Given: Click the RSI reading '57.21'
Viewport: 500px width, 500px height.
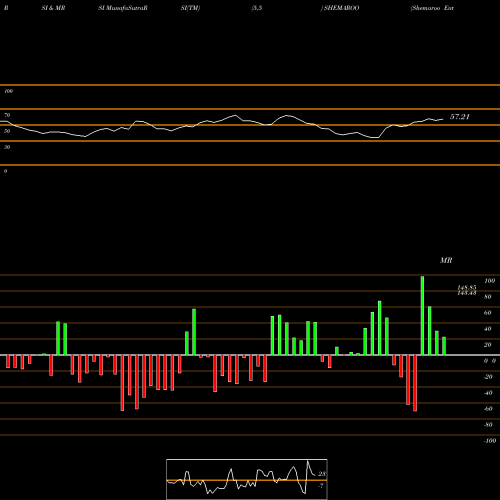Looking at the screenshot, I should [x=460, y=117].
